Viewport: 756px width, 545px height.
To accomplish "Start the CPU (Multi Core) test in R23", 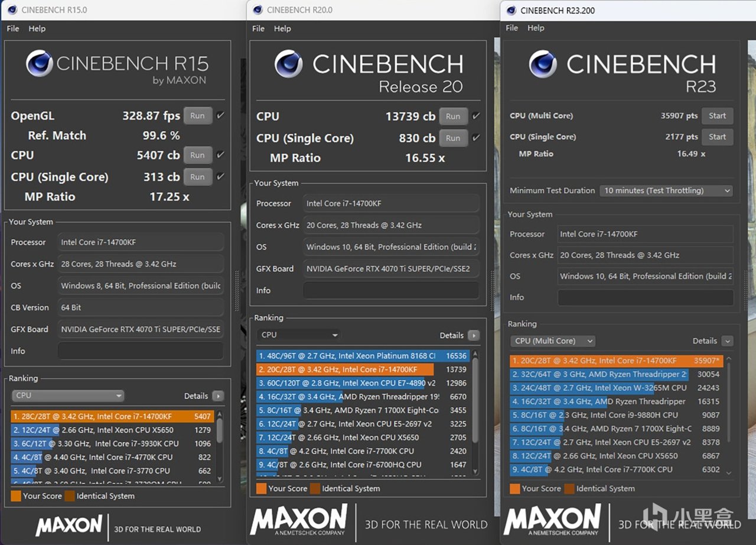I will tap(717, 116).
